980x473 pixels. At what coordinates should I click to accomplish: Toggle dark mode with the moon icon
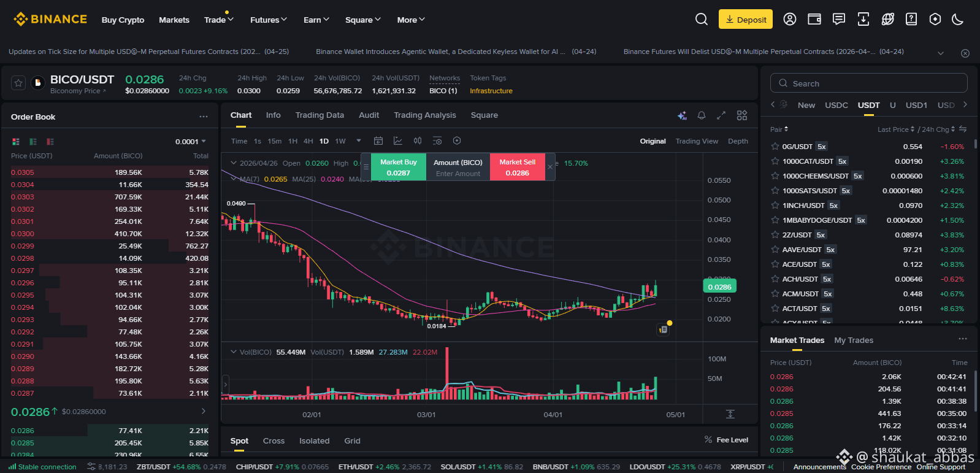tap(958, 19)
